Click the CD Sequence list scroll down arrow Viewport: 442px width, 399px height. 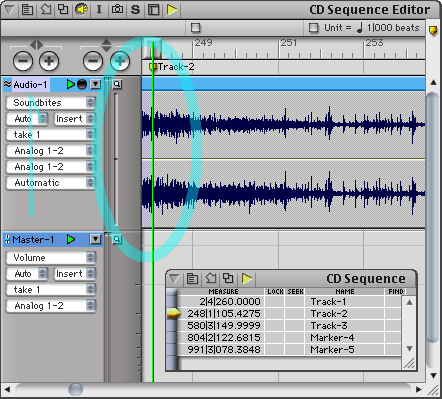(x=410, y=349)
